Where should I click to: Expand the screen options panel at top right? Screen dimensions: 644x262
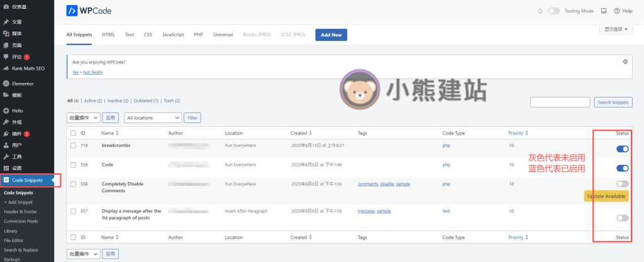point(616,29)
